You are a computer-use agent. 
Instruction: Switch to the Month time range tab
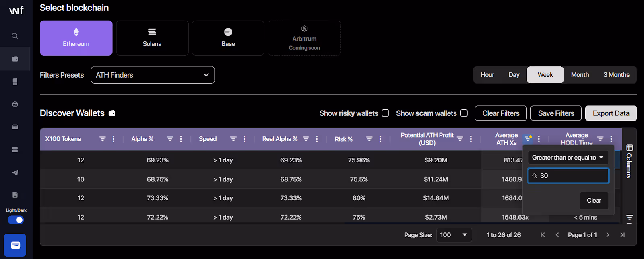(x=580, y=75)
